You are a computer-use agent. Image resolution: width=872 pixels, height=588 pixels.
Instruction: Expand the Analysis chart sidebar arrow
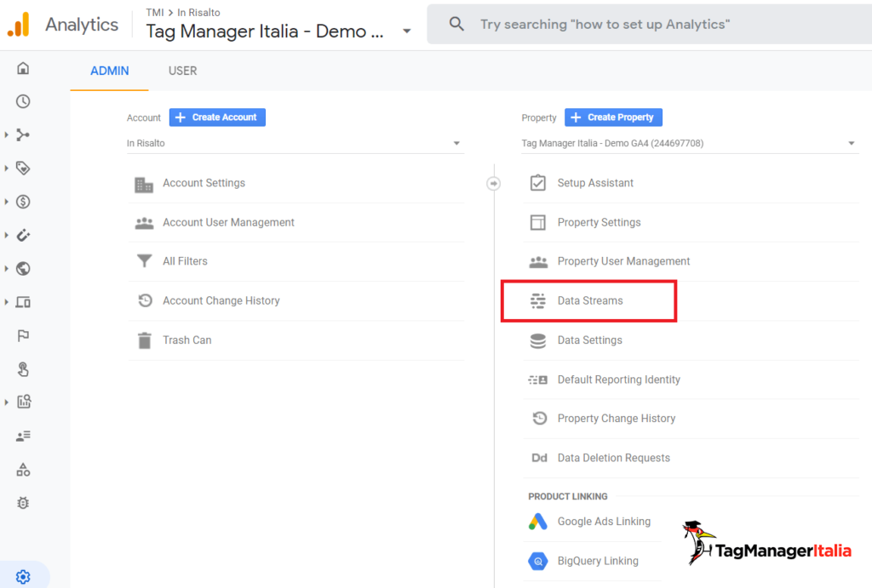(x=7, y=402)
